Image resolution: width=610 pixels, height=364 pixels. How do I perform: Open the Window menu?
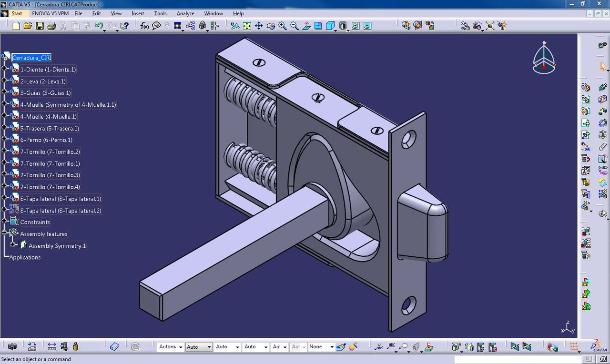coord(213,13)
